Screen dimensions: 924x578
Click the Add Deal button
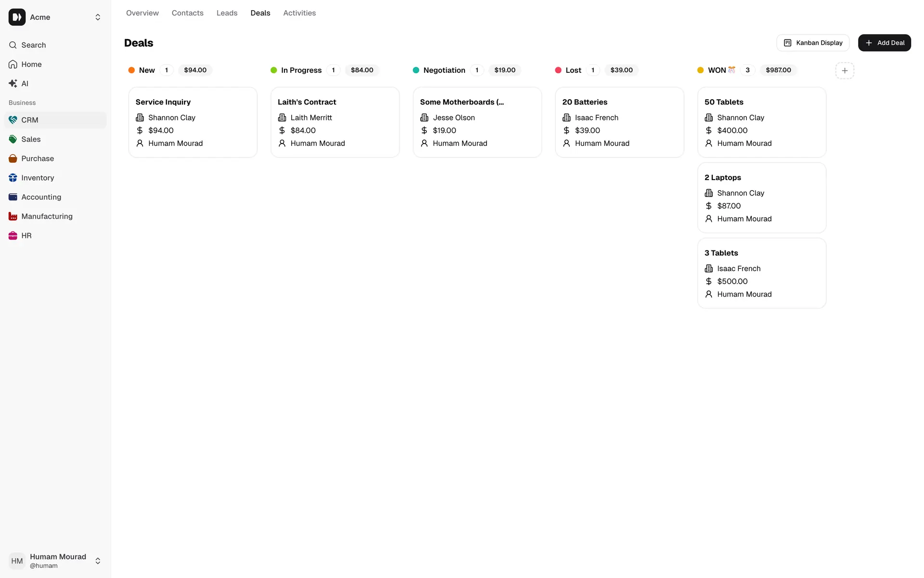[x=884, y=43]
